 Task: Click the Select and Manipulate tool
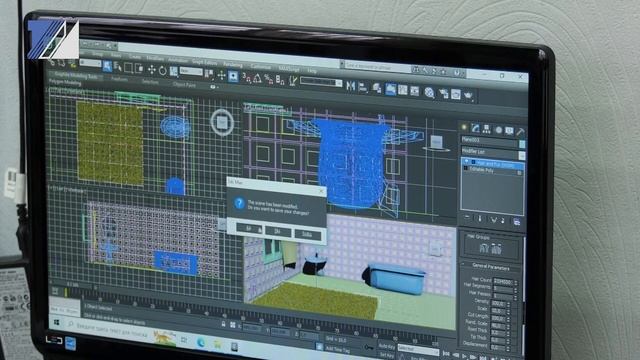pyautogui.click(x=221, y=75)
